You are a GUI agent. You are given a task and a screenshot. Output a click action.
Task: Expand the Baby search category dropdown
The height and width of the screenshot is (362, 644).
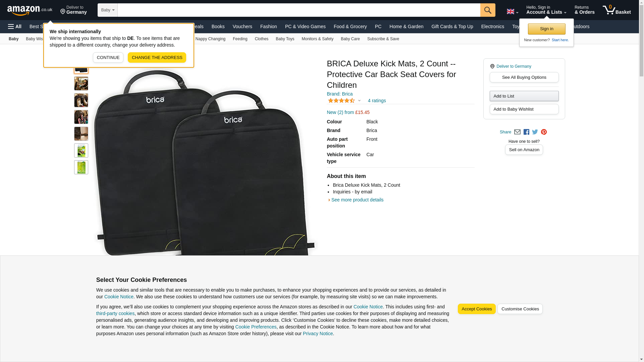tap(108, 10)
